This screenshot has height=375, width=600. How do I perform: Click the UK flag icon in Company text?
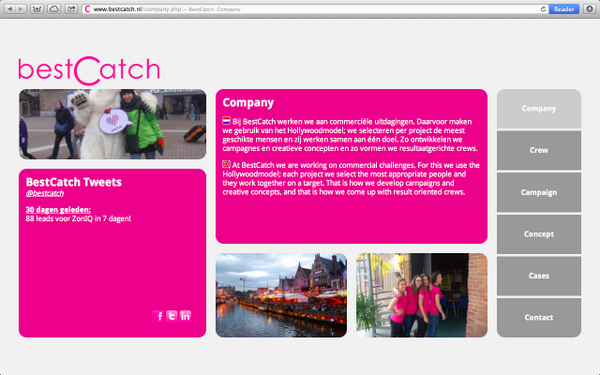[x=227, y=164]
